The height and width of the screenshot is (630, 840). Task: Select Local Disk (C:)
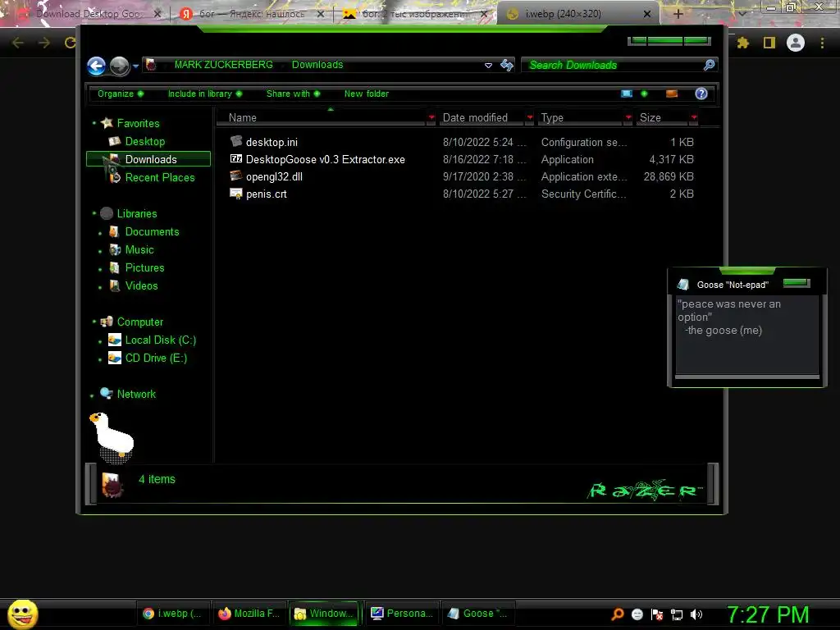160,340
